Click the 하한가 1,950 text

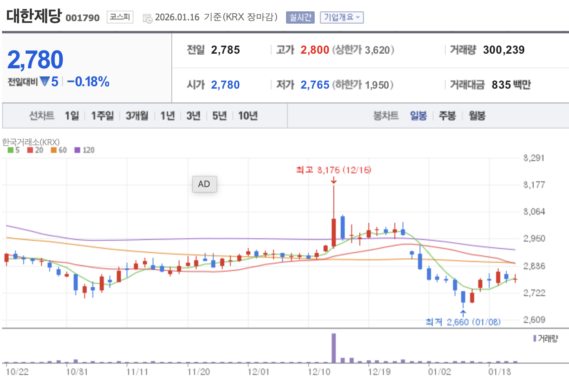click(363, 85)
